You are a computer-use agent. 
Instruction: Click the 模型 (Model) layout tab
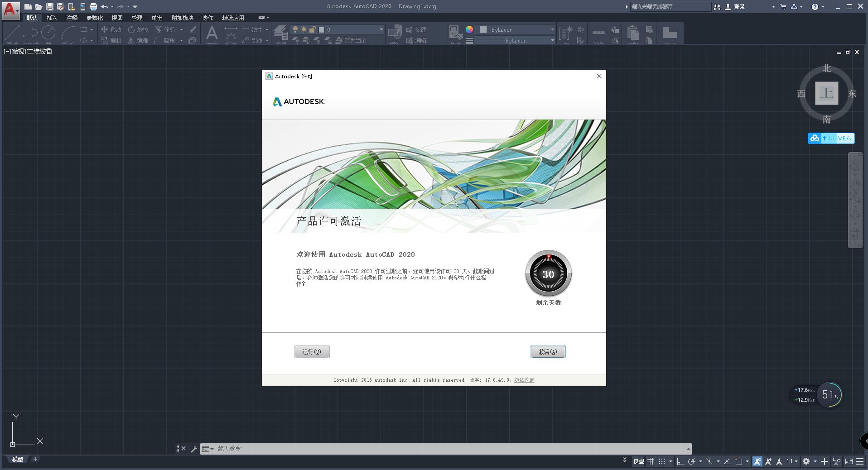tap(17, 459)
